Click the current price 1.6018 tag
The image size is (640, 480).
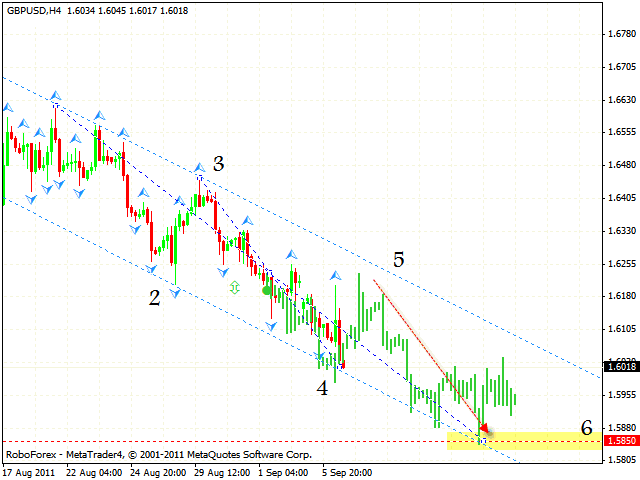620,366
